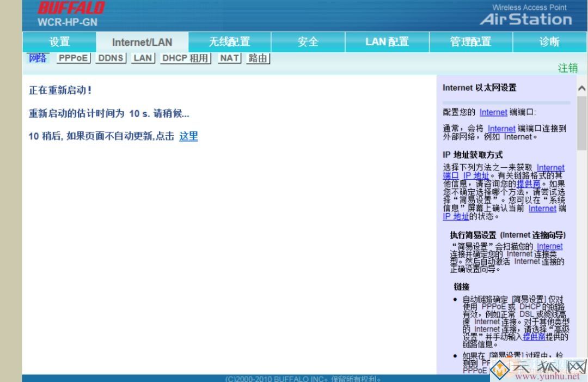This screenshot has height=382, width=588.
Task: Select the LAN 配置 tab
Action: click(x=387, y=41)
